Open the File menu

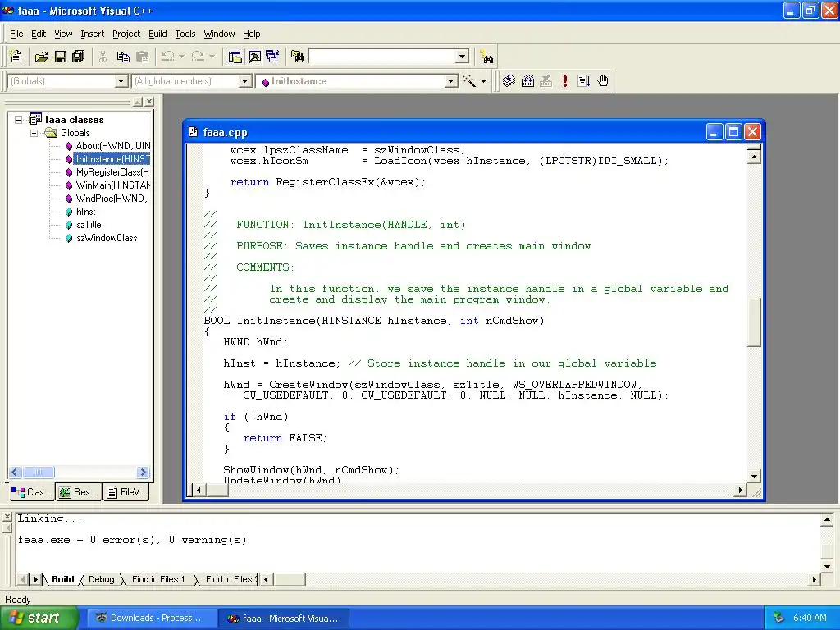[16, 34]
